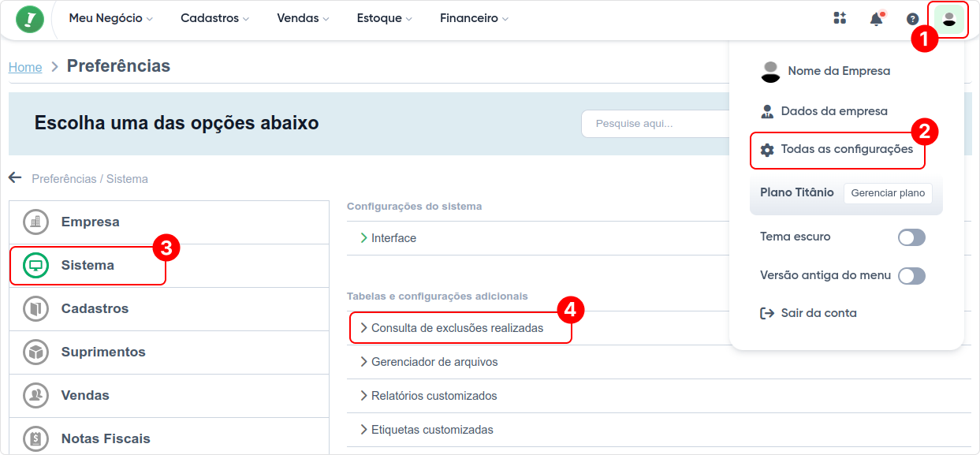This screenshot has width=980, height=455.
Task: Click the Configurações do sistema heading
Action: tap(415, 207)
